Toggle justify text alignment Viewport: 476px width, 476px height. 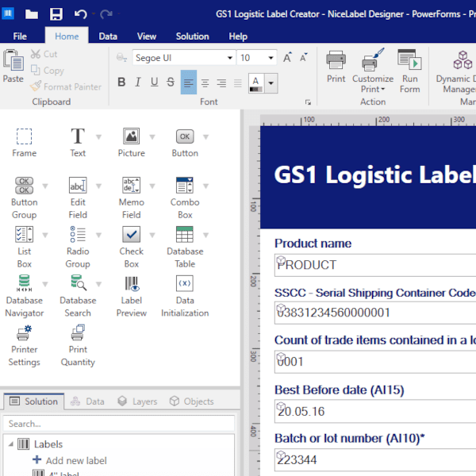[x=238, y=83]
